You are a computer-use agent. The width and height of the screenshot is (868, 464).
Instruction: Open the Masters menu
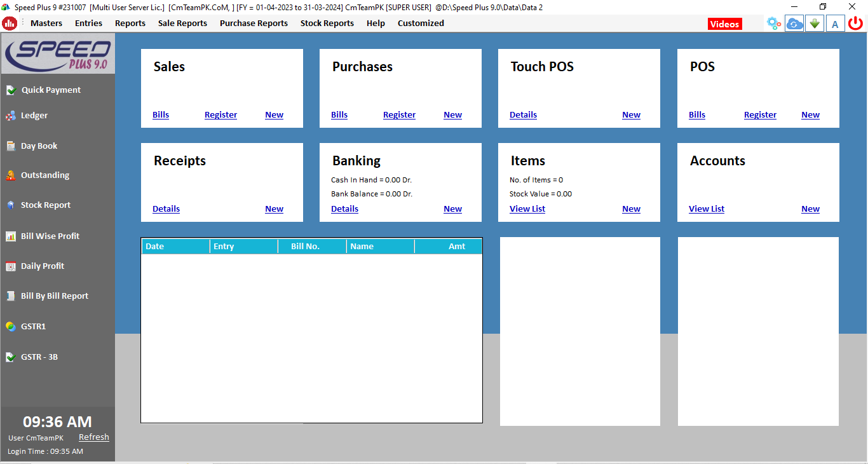pos(46,24)
